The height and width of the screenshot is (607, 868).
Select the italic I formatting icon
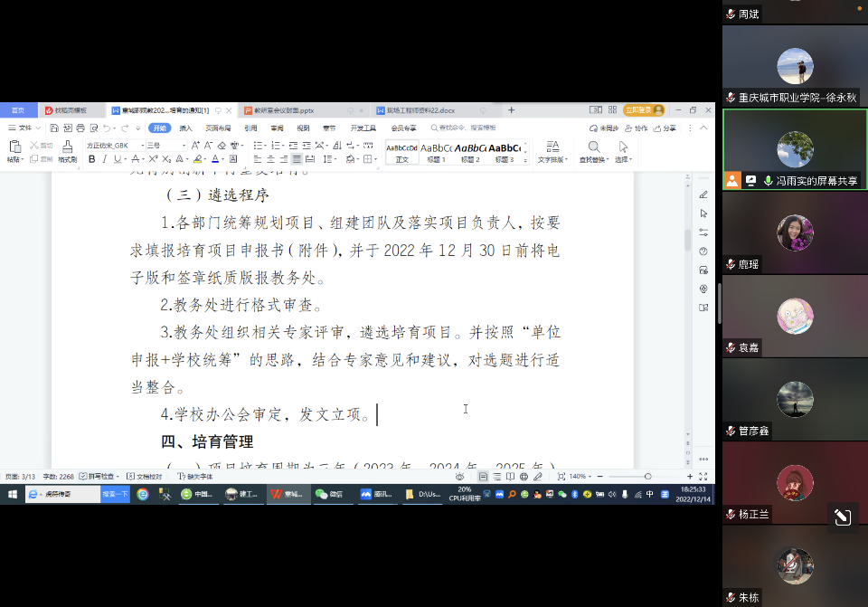pyautogui.click(x=104, y=158)
